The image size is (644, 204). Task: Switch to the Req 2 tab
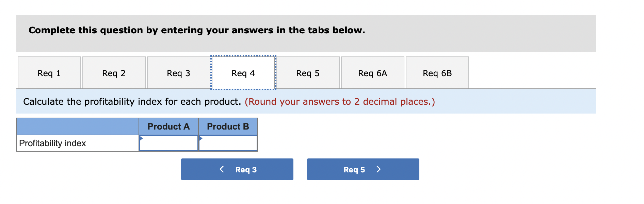coord(114,72)
